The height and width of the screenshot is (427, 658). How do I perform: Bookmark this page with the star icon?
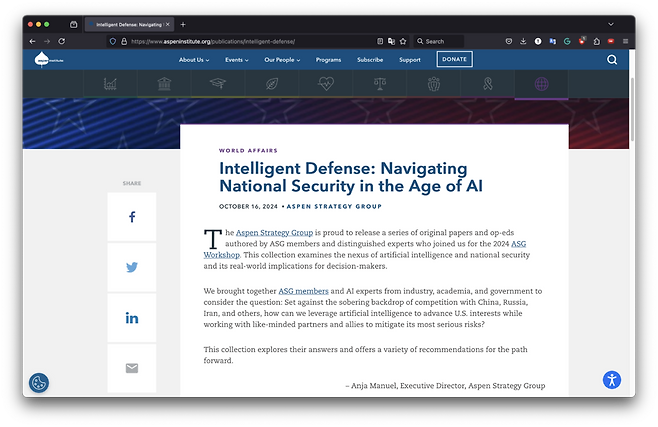[403, 41]
